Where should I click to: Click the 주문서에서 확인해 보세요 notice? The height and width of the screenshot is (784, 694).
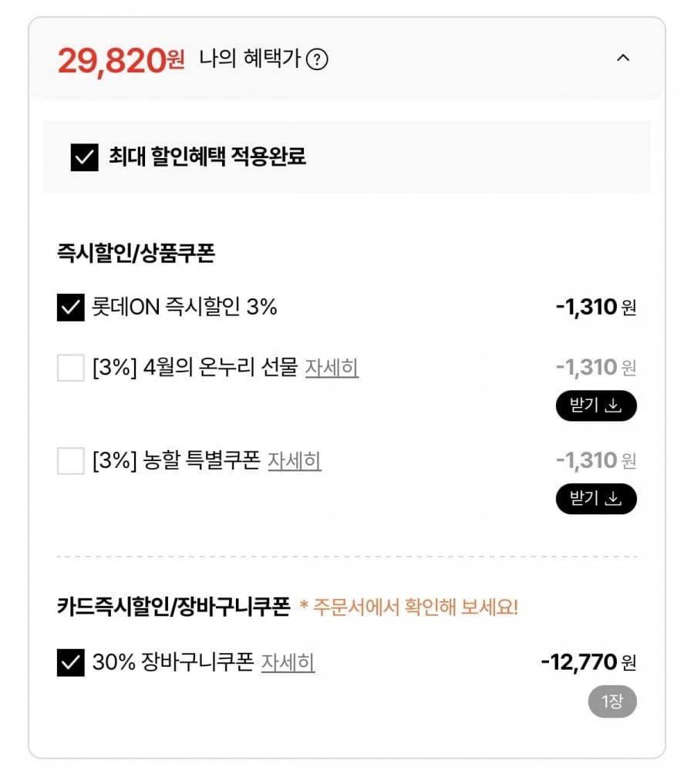coord(409,607)
